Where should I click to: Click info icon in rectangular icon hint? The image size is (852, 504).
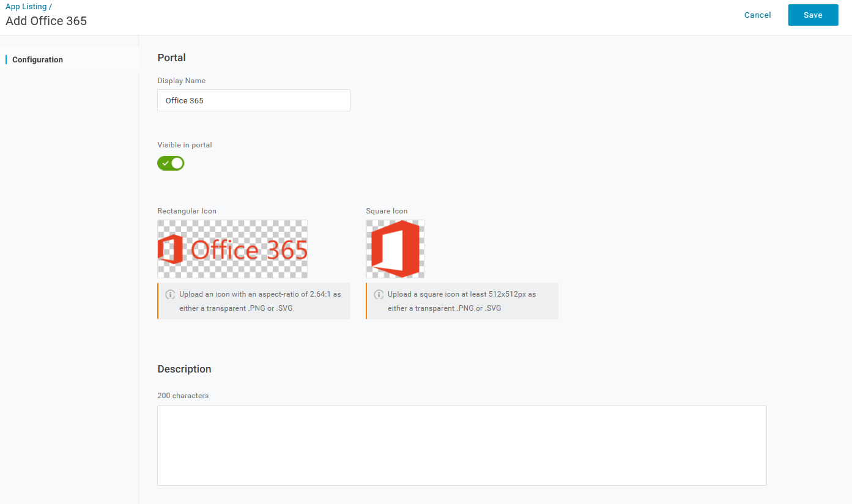point(170,294)
